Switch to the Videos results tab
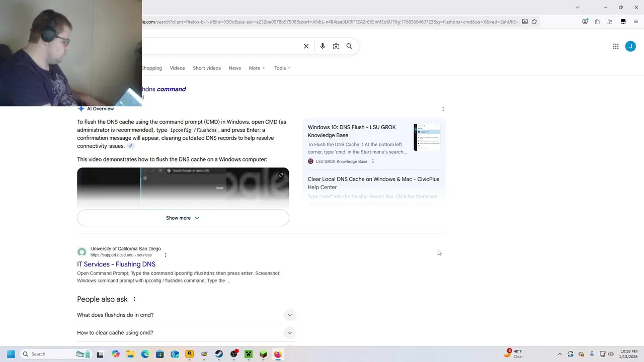Viewport: 644px width, 362px height. click(177, 68)
